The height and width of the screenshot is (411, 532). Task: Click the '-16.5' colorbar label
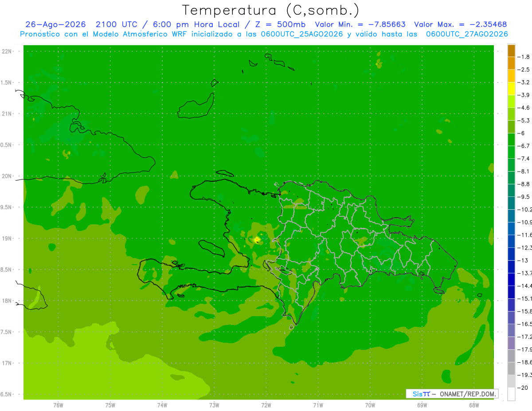coord(524,324)
